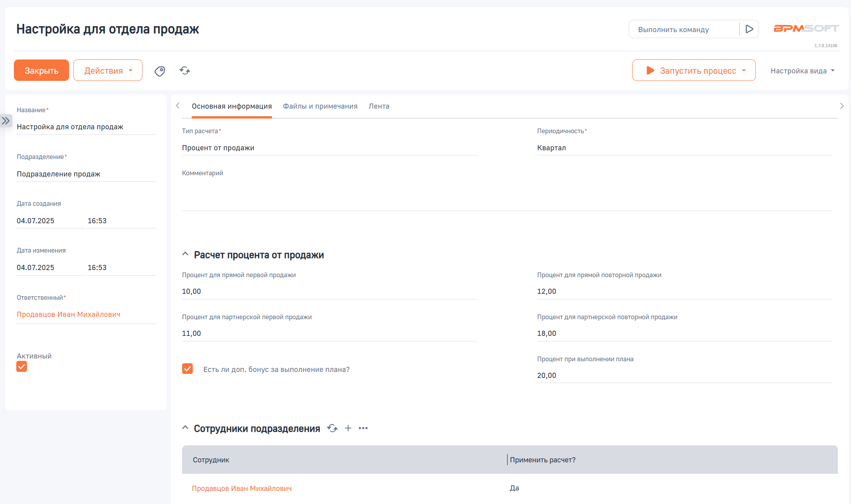Click the refresh icon next to tags
The width and height of the screenshot is (851, 504).
185,71
